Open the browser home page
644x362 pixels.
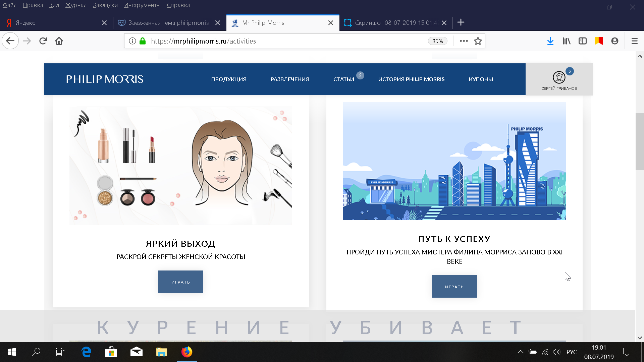coord(59,41)
